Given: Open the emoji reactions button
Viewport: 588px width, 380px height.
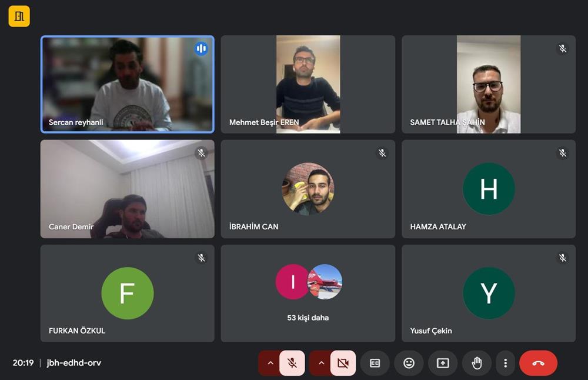Looking at the screenshot, I should pos(409,363).
